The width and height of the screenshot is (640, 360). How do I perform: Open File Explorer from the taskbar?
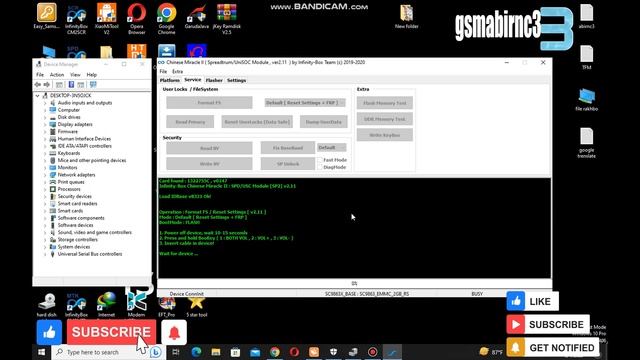tap(216, 352)
